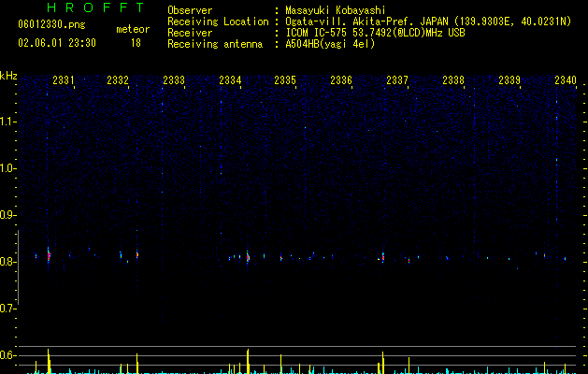Click the Receiver label

190,33
